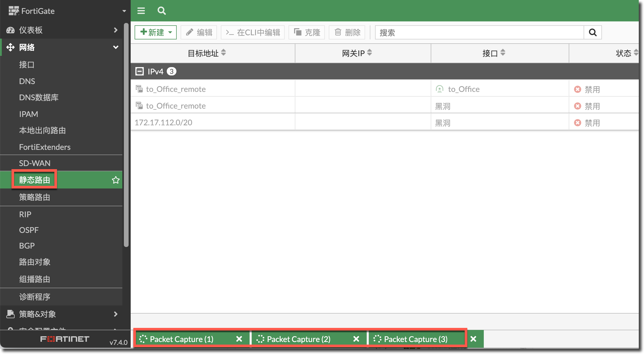Viewport: 644px width, 354px height.
Task: Switch to Packet Capture (3) tab
Action: pos(416,339)
